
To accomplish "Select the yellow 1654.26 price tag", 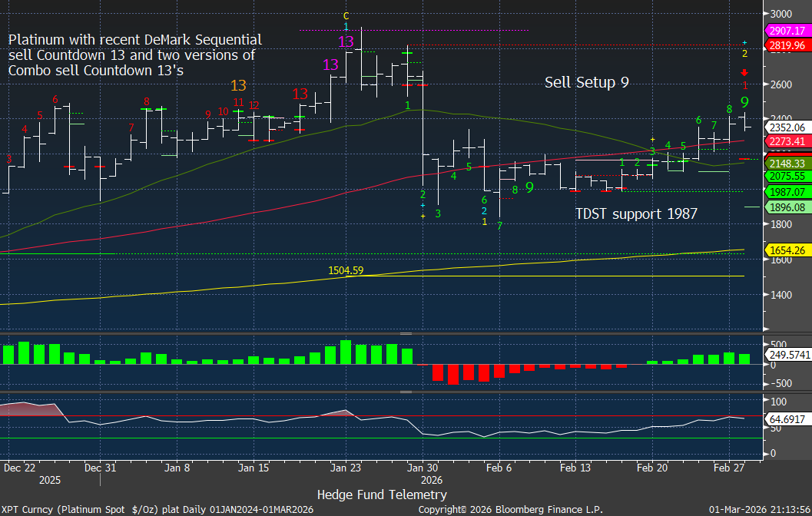I will point(787,250).
